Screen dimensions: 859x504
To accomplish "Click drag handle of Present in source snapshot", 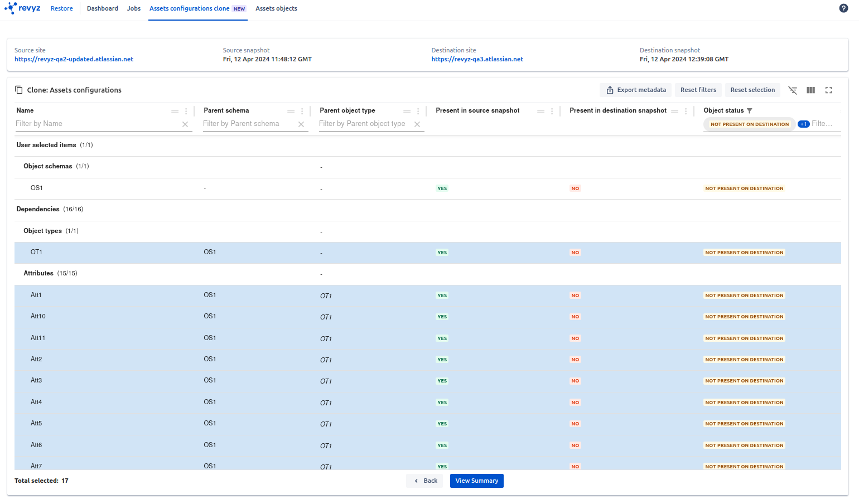I will click(541, 111).
